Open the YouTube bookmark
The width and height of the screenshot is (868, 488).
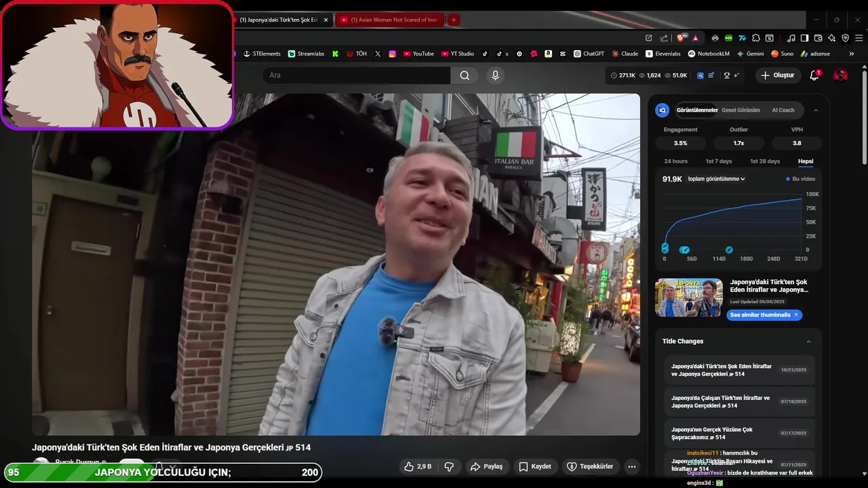coord(418,54)
